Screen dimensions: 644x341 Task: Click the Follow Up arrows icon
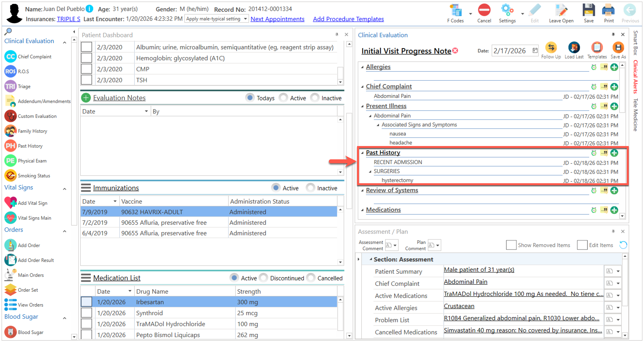[551, 48]
